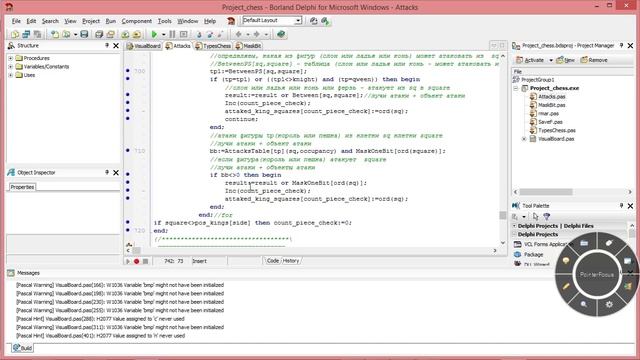Open the Search menu
The width and height of the screenshot is (640, 360).
[x=50, y=21]
